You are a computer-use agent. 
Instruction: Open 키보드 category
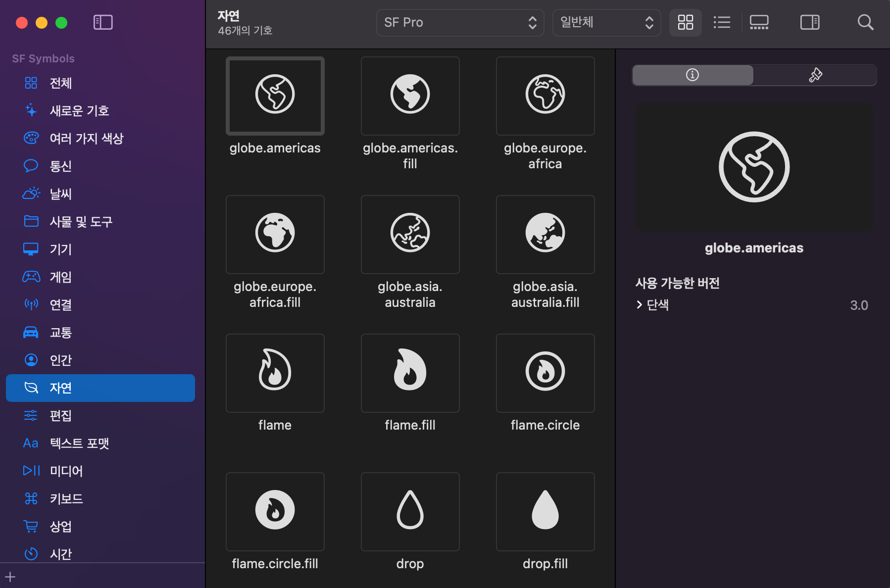click(100, 499)
